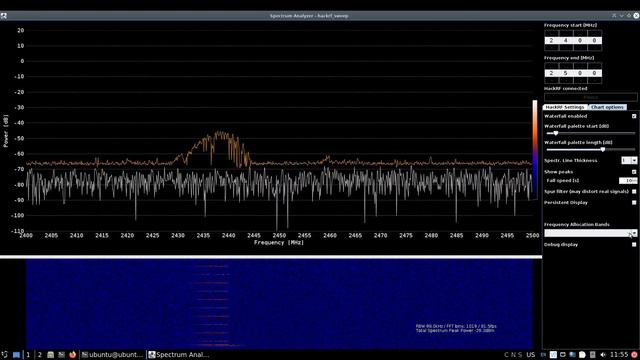640x360 pixels.
Task: Click the disabled button under HackRF connected
Action: pos(591,97)
